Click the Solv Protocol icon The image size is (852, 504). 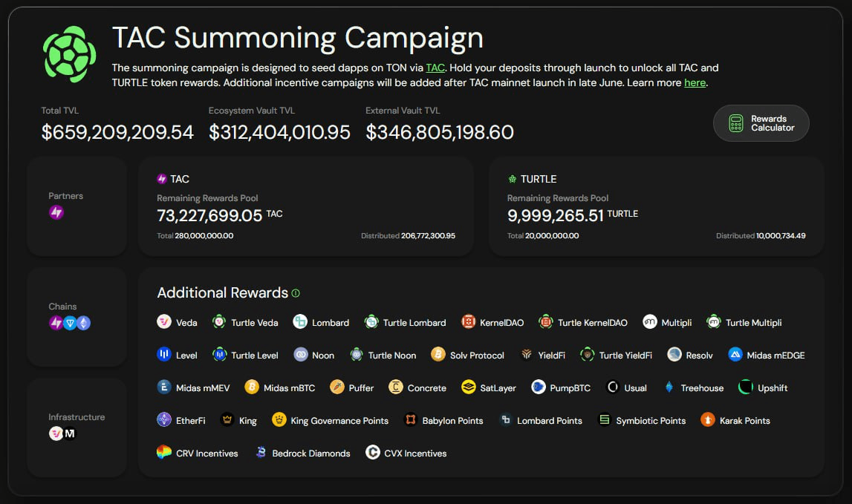pyautogui.click(x=438, y=355)
